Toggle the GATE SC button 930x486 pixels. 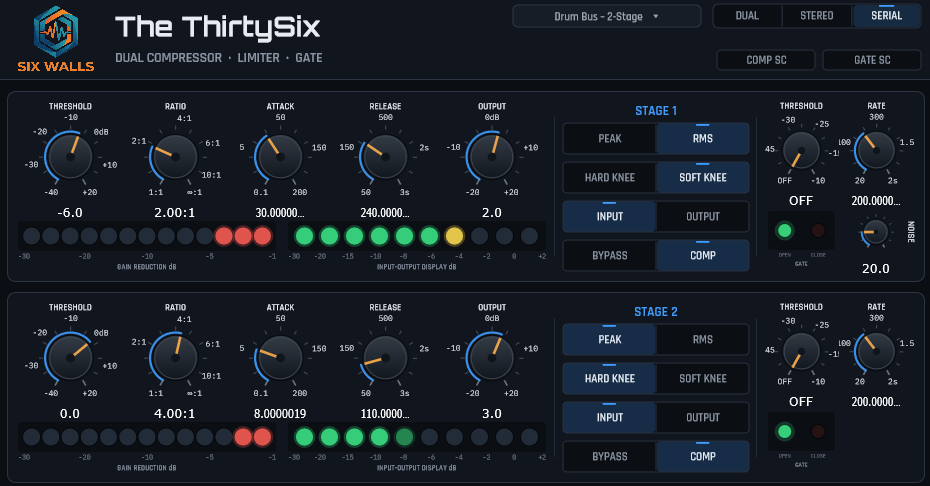[872, 60]
